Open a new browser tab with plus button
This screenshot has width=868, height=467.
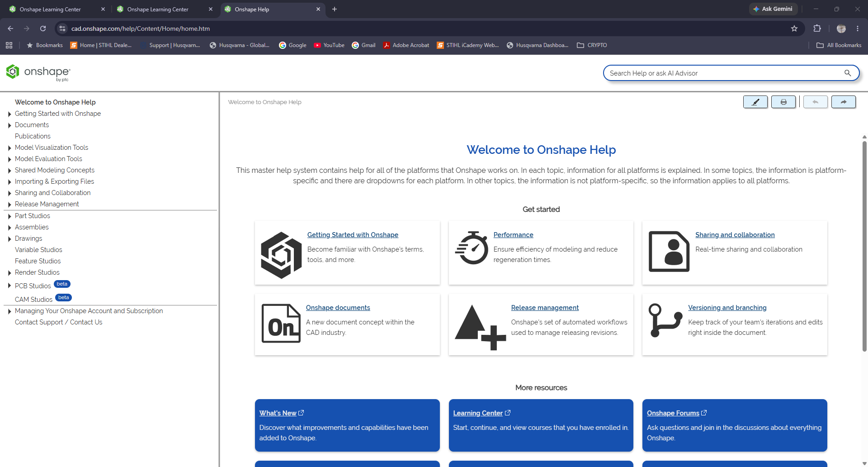tap(335, 9)
